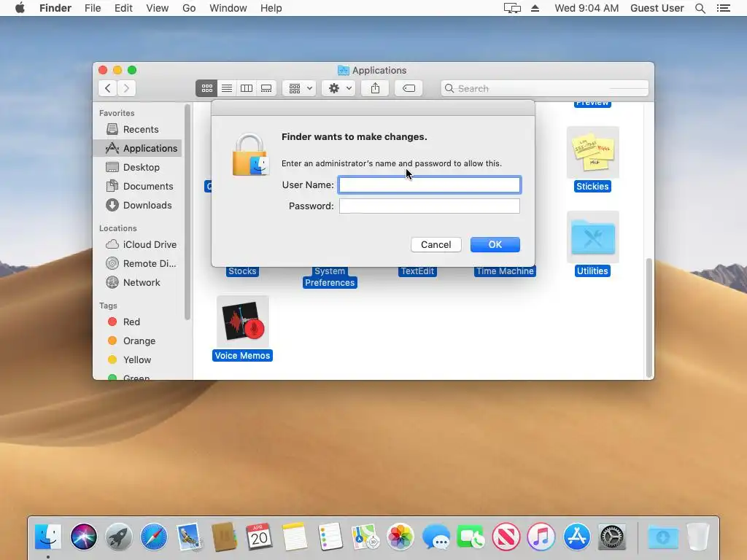747x560 pixels.
Task: Open the View menu
Action: coord(158,8)
